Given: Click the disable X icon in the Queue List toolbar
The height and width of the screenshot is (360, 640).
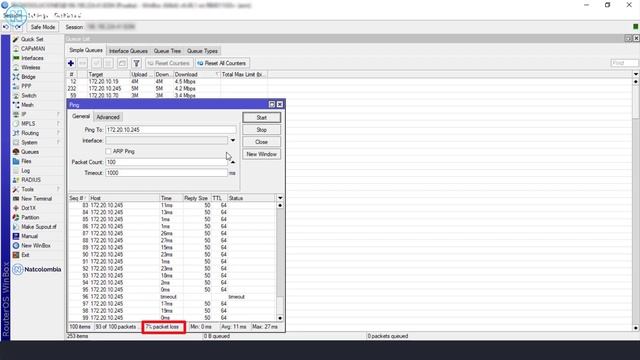Looking at the screenshot, I should [108, 63].
